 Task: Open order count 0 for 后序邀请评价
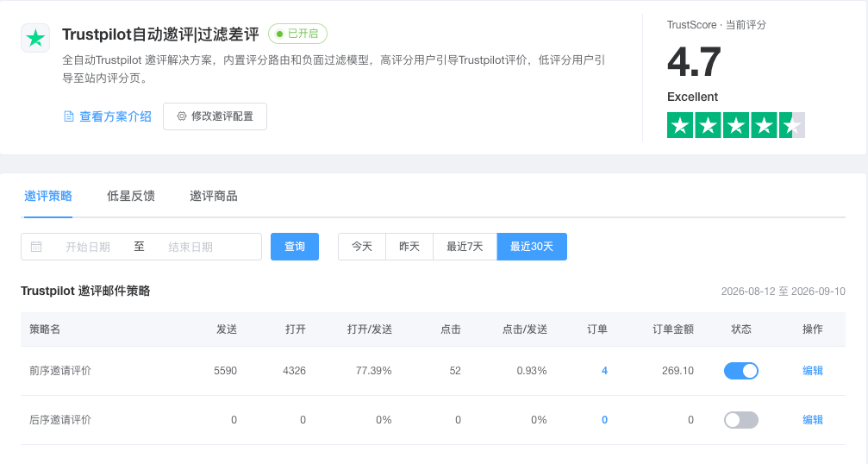[604, 420]
